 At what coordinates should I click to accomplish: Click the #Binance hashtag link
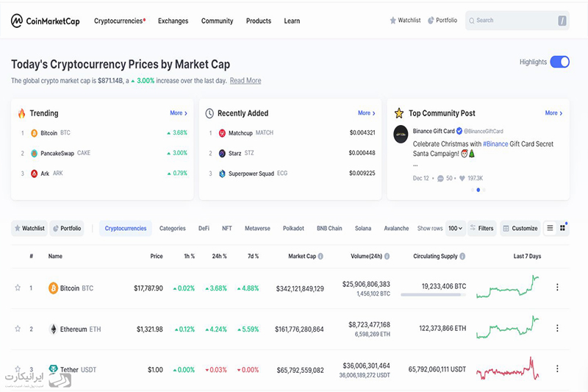[495, 144]
